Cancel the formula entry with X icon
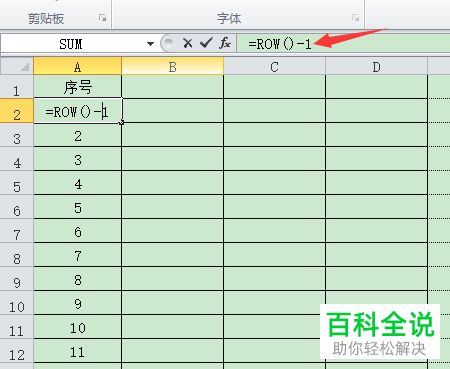This screenshot has width=450, height=369. pos(188,43)
